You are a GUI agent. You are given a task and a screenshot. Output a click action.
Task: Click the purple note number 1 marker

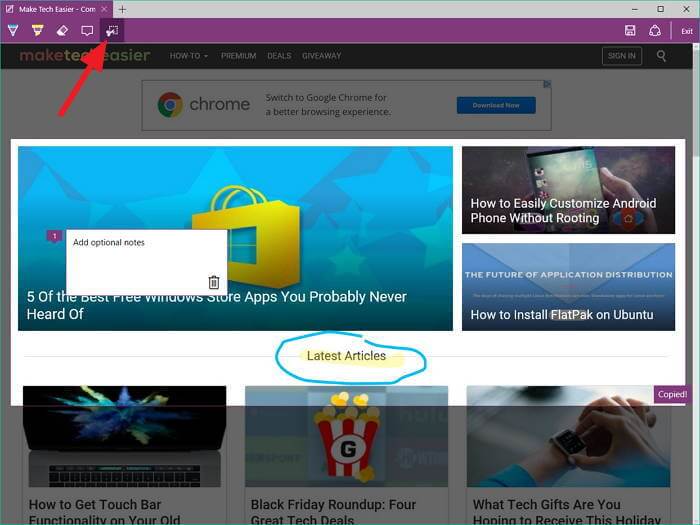(x=54, y=236)
